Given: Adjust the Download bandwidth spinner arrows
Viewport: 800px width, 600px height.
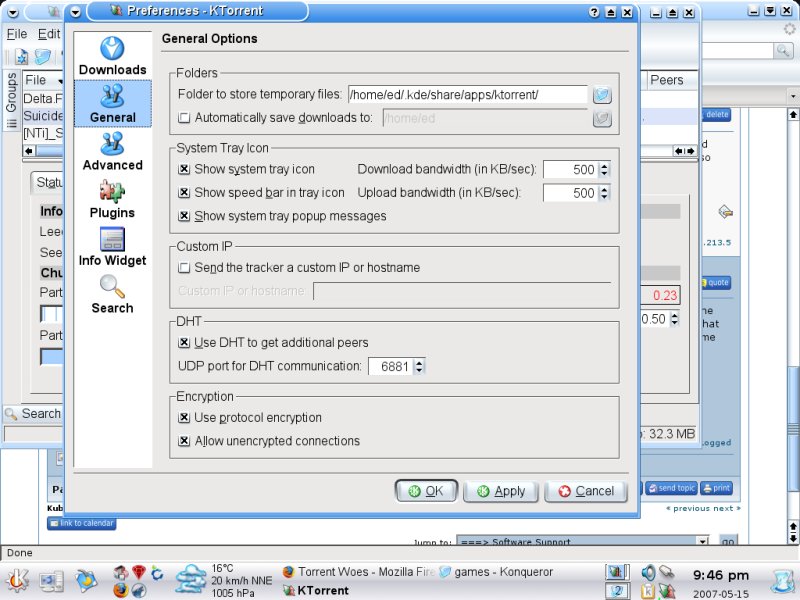Looking at the screenshot, I should point(605,170).
